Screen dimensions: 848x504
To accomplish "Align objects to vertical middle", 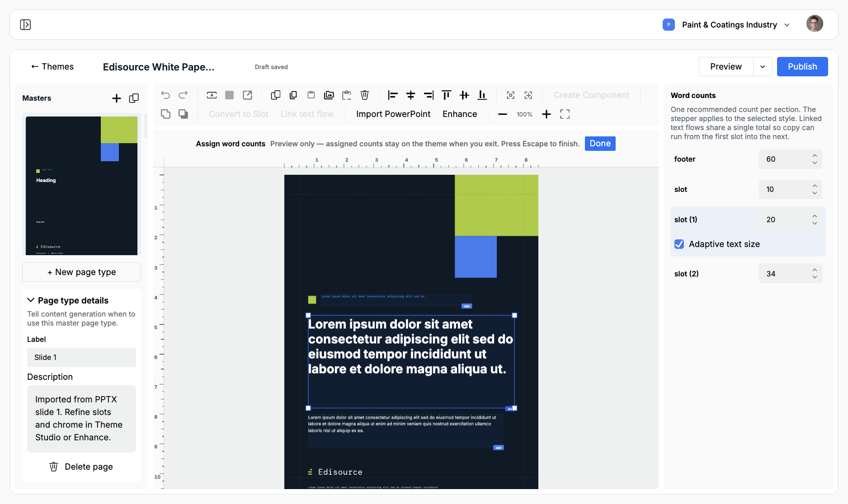I will click(x=464, y=95).
